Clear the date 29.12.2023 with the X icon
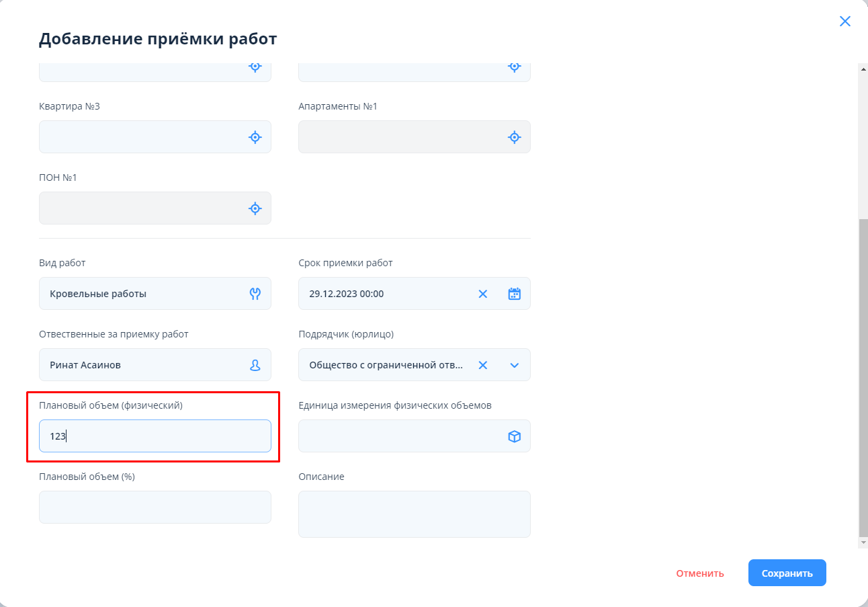 [x=482, y=294]
